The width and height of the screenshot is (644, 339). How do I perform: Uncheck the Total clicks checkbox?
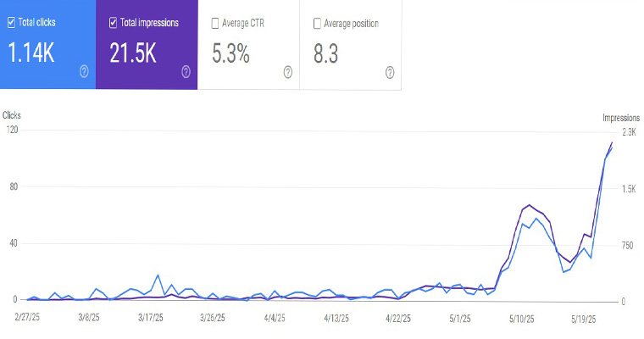[x=11, y=23]
